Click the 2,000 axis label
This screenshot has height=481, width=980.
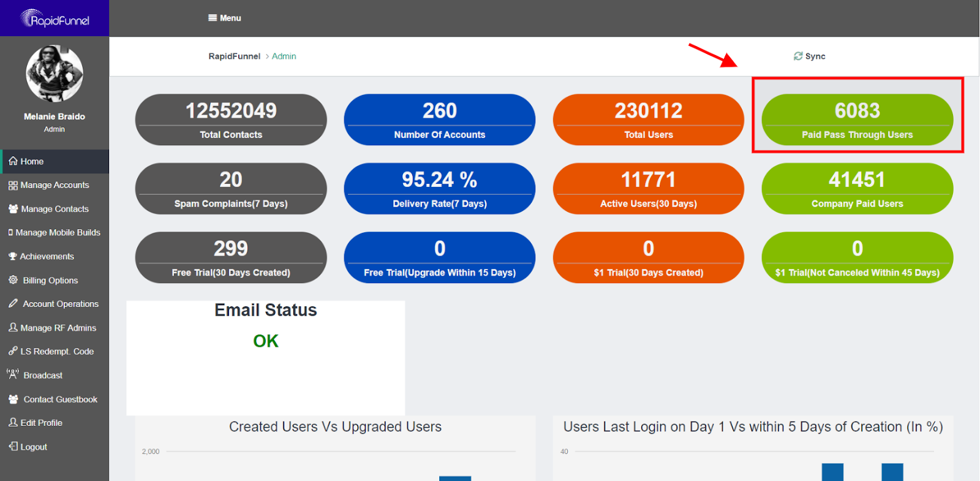pos(151,452)
